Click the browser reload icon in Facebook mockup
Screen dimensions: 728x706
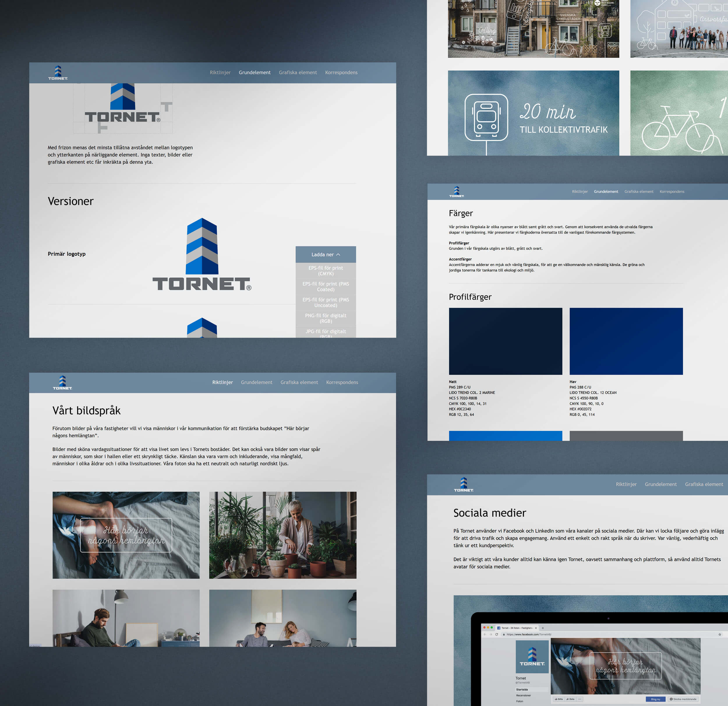[496, 634]
